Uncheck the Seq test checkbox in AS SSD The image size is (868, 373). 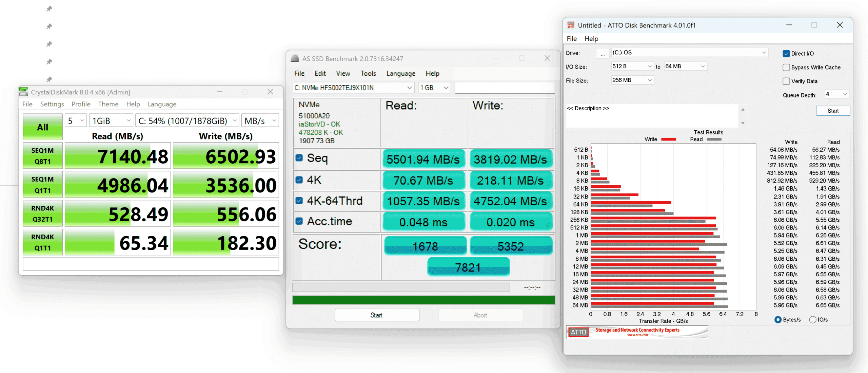click(299, 158)
